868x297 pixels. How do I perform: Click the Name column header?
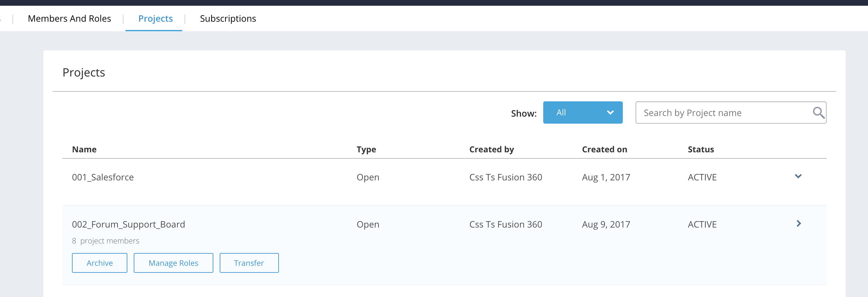click(84, 149)
